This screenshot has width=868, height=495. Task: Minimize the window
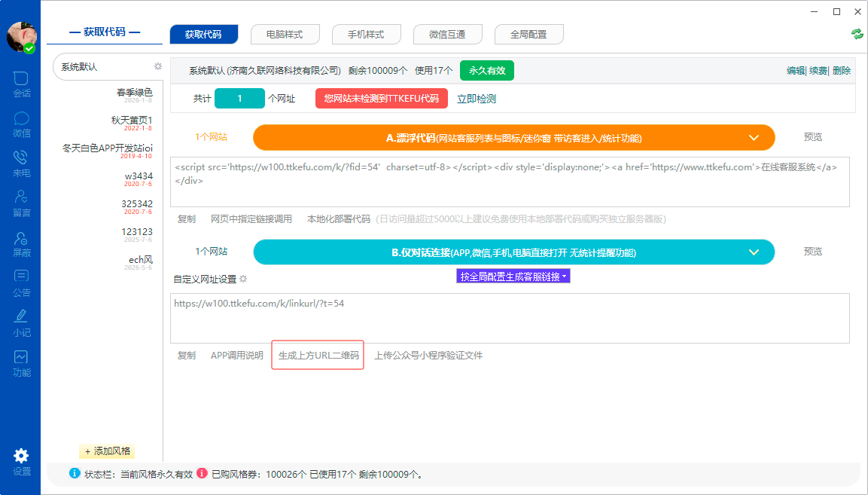815,11
